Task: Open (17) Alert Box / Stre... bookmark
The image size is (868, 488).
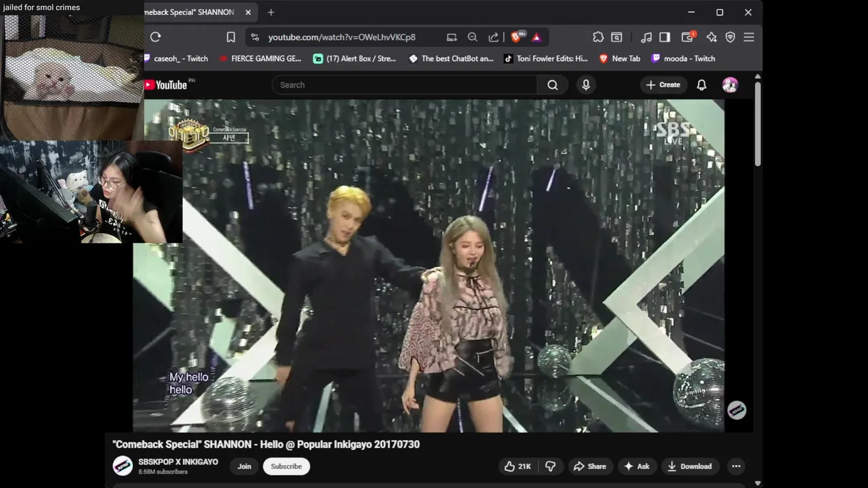Action: pos(355,58)
